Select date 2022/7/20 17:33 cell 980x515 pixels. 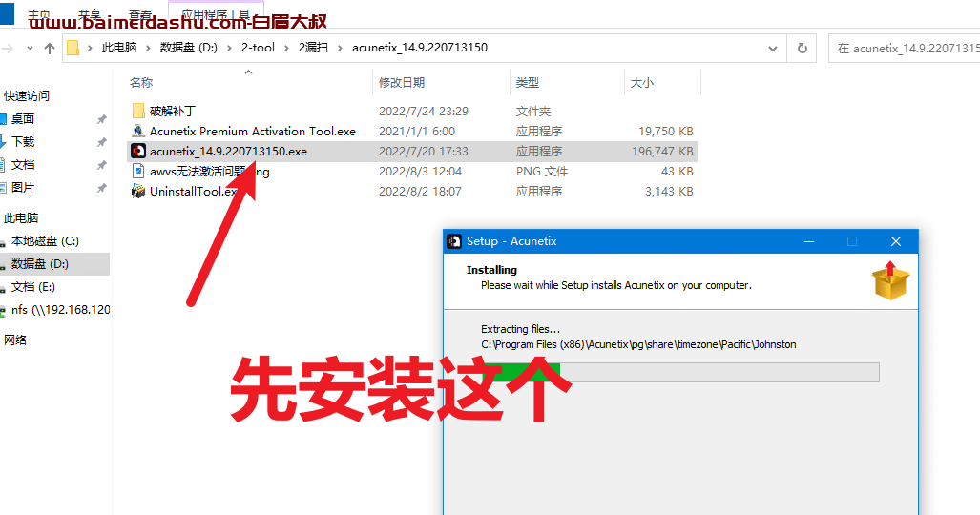[423, 152]
